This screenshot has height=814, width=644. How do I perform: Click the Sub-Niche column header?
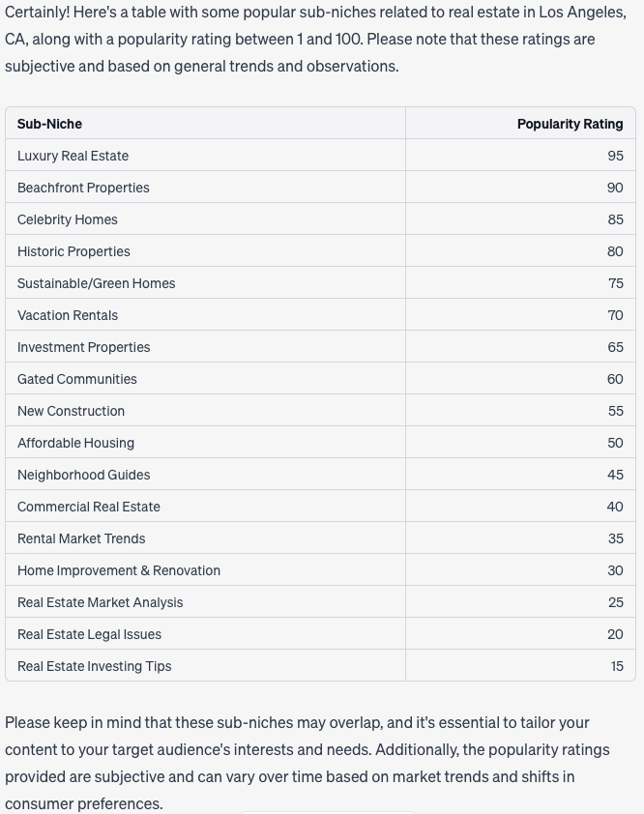pyautogui.click(x=49, y=124)
